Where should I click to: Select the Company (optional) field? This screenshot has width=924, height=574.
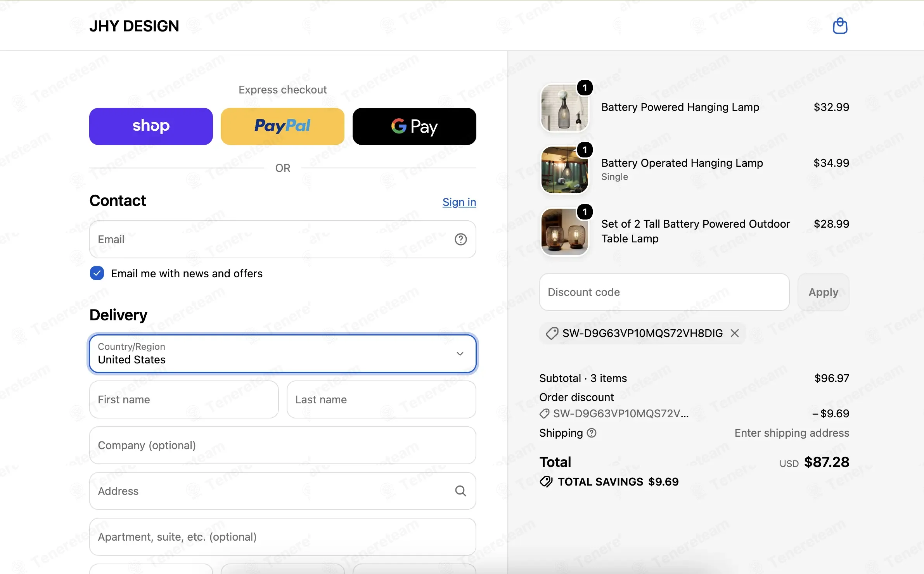283,445
